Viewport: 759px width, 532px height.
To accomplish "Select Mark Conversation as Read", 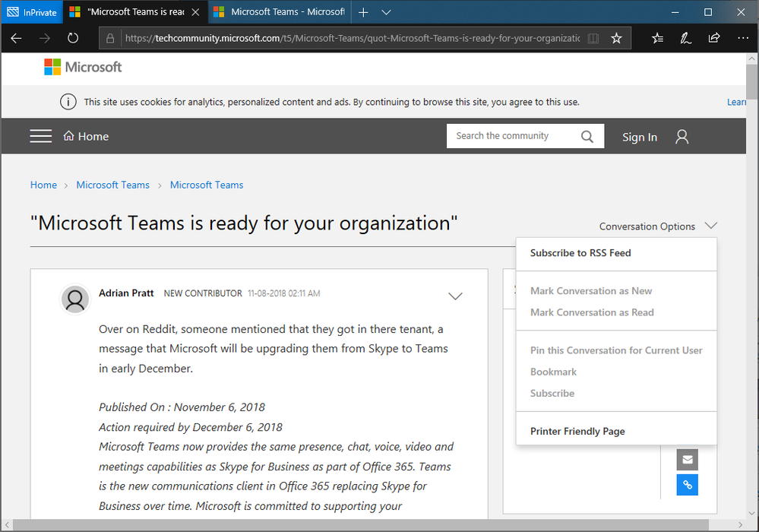I will click(x=592, y=312).
